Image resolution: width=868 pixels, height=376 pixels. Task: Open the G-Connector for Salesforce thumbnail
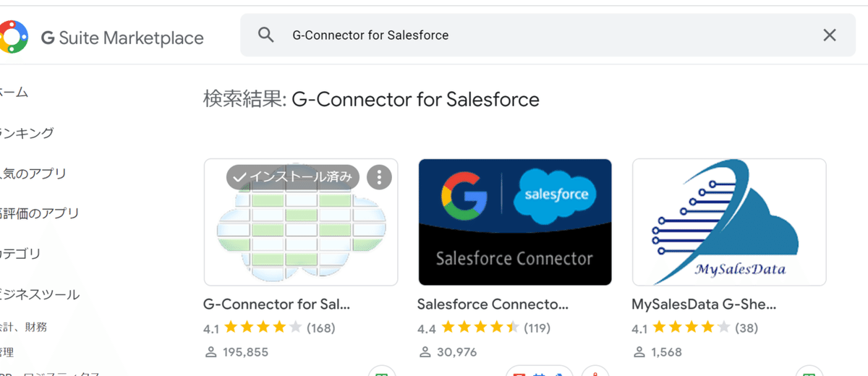pyautogui.click(x=301, y=231)
